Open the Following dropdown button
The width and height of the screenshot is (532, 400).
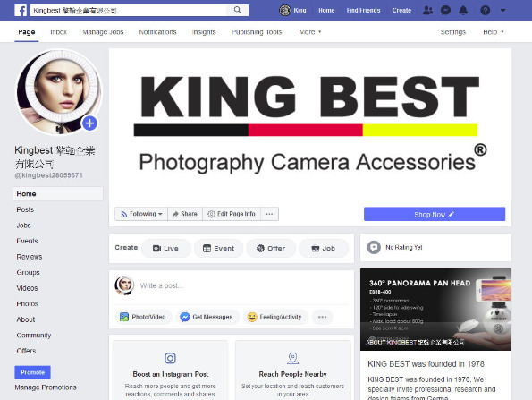[141, 214]
